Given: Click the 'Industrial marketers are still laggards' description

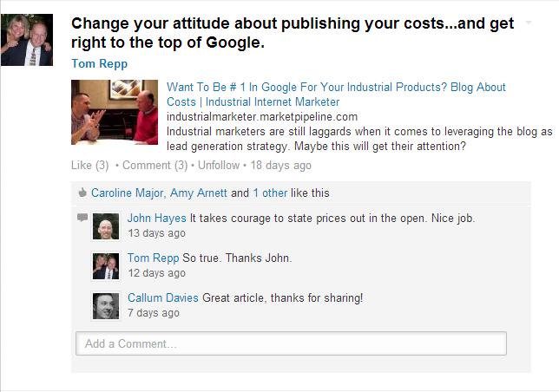Looking at the screenshot, I should click(359, 139).
